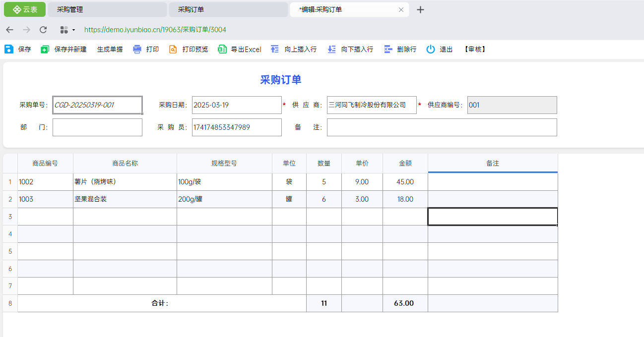The width and height of the screenshot is (644, 337).
Task: Click the 采购员 field
Action: [237, 127]
